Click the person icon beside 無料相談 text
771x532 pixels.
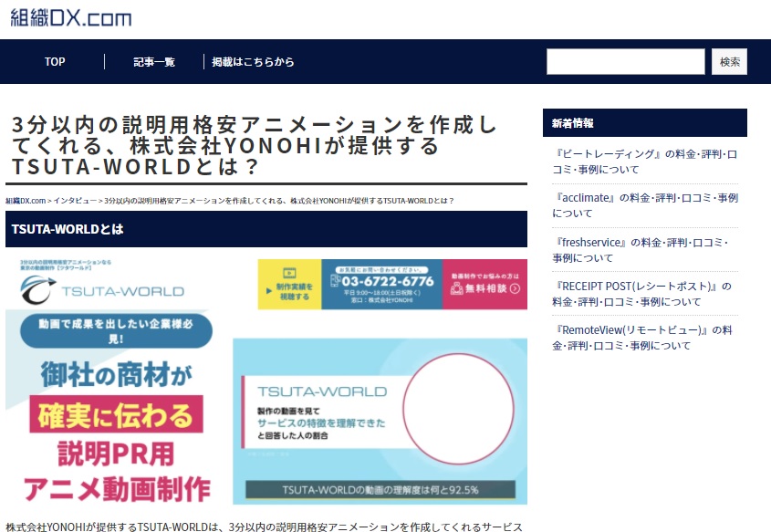point(456,290)
